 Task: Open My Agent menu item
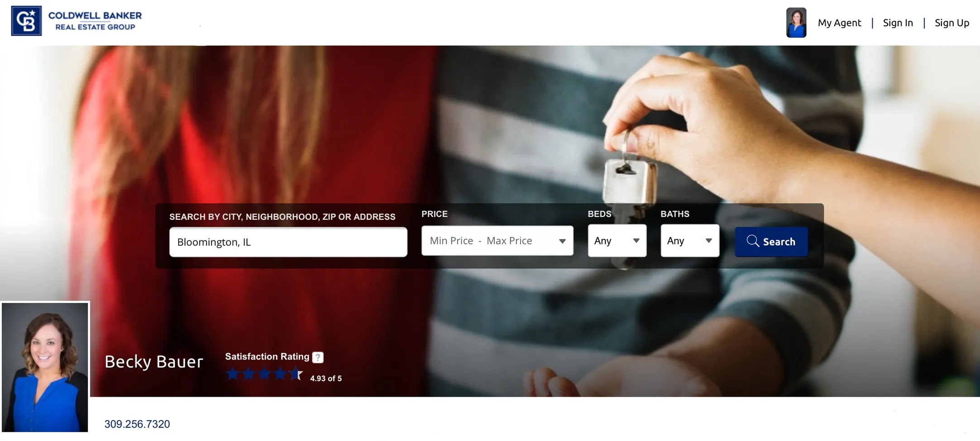pyautogui.click(x=839, y=23)
